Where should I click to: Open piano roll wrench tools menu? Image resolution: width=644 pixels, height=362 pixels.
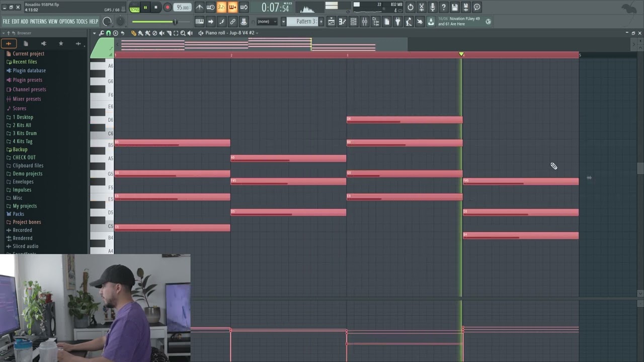point(101,33)
